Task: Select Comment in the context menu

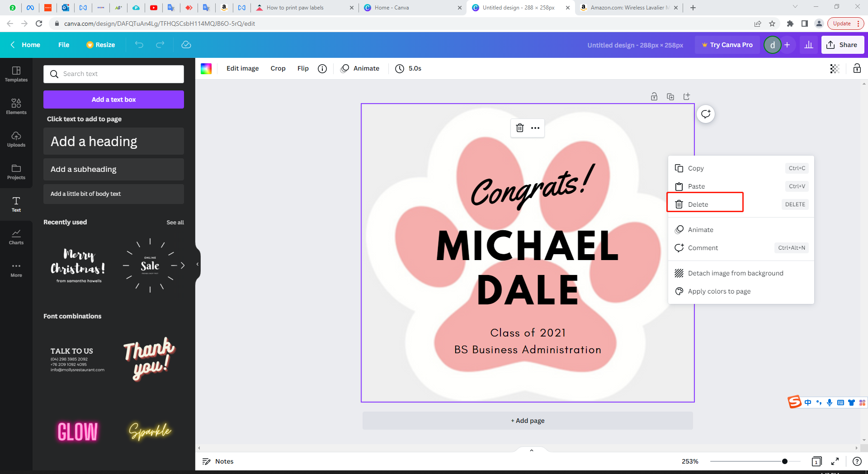Action: pos(741,248)
